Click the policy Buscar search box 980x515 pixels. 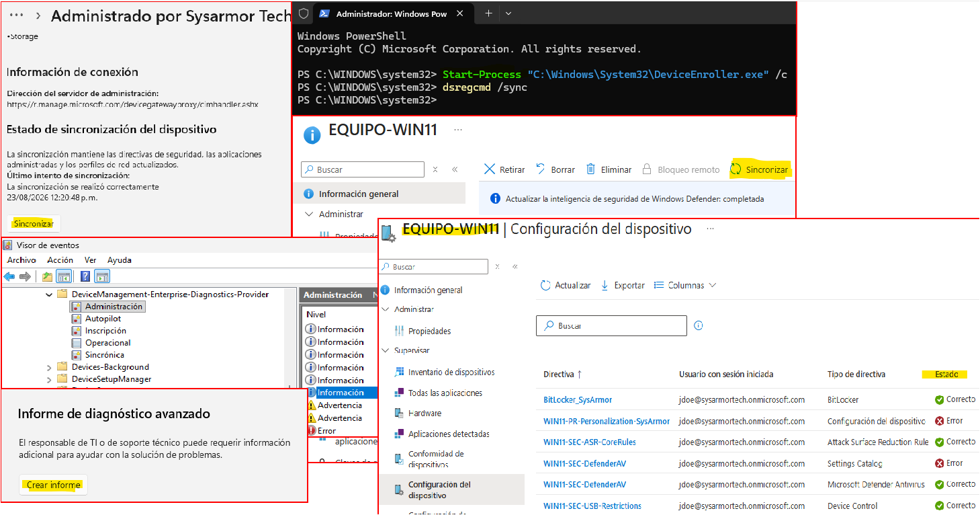coord(611,325)
